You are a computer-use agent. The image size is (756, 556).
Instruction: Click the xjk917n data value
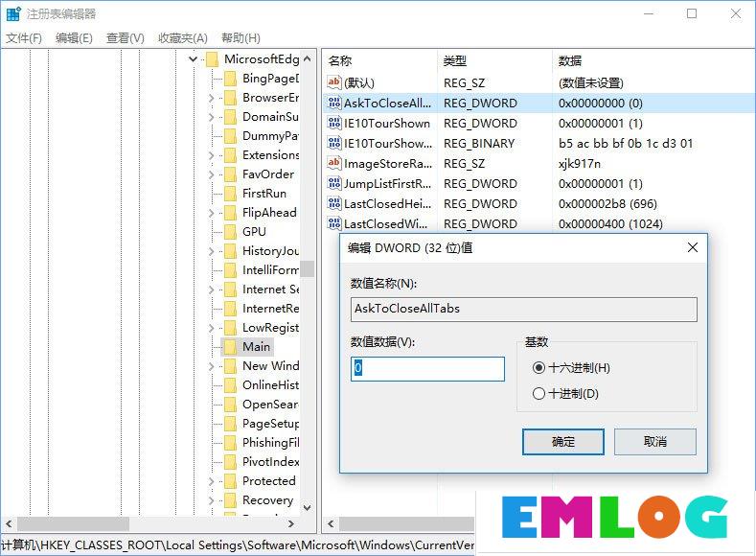pyautogui.click(x=579, y=164)
